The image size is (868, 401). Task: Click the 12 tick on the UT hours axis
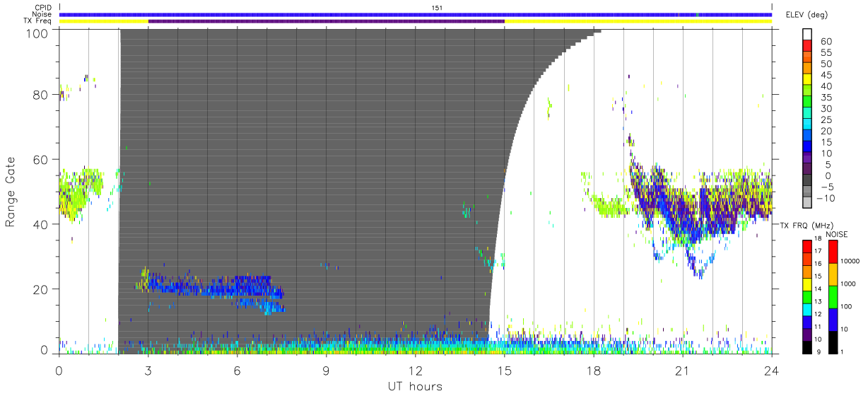click(416, 369)
